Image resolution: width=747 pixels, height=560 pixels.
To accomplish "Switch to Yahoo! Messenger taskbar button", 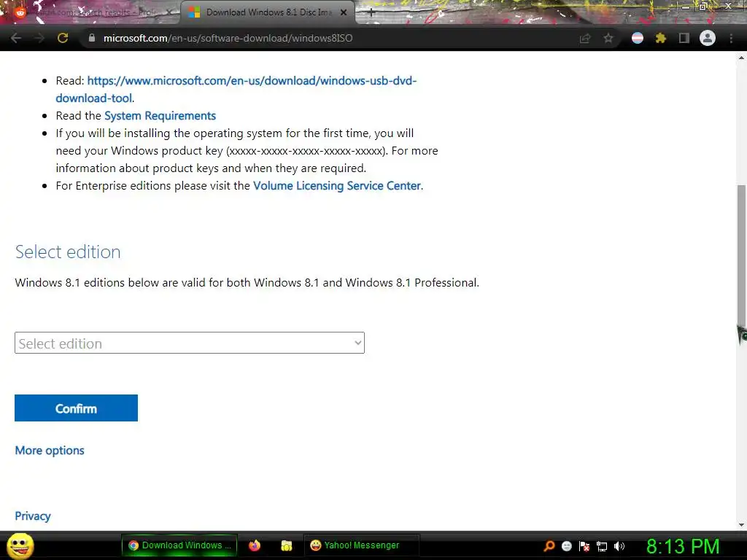I will tap(361, 545).
